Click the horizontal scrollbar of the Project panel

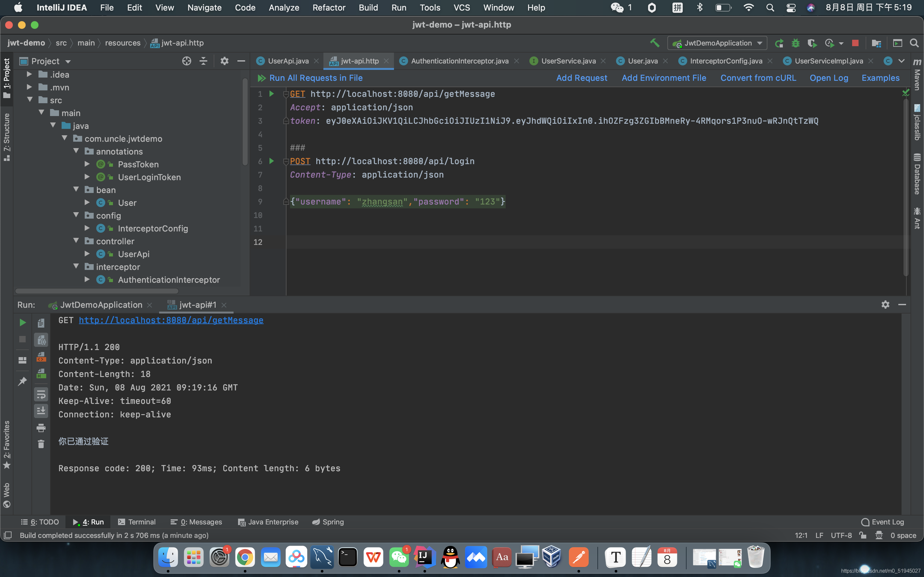click(x=97, y=291)
